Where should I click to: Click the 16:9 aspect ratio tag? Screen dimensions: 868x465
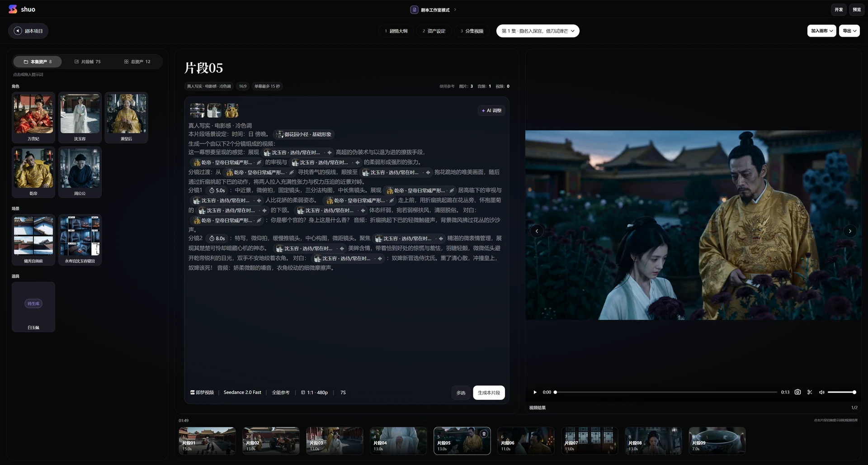[x=243, y=86]
